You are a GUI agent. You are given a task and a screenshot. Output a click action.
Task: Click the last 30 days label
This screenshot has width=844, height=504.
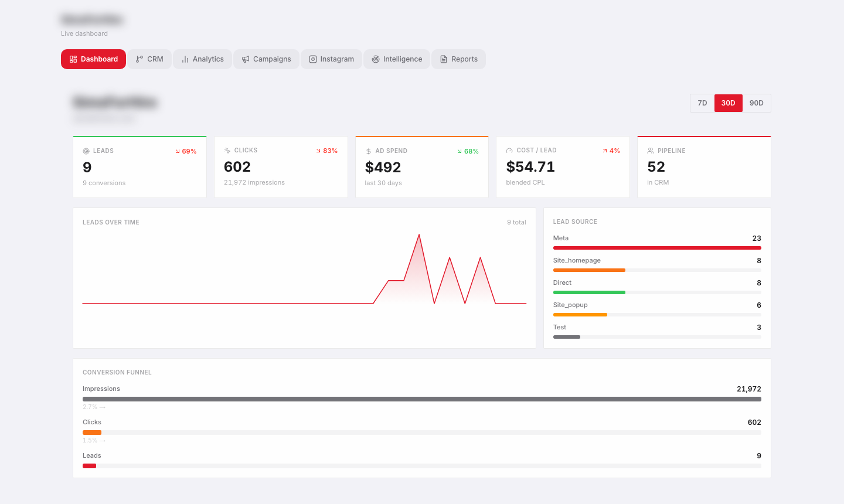pos(383,183)
